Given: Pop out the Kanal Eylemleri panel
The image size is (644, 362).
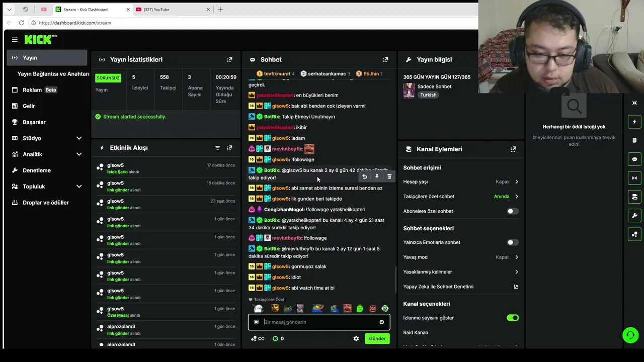Looking at the screenshot, I should click(513, 149).
